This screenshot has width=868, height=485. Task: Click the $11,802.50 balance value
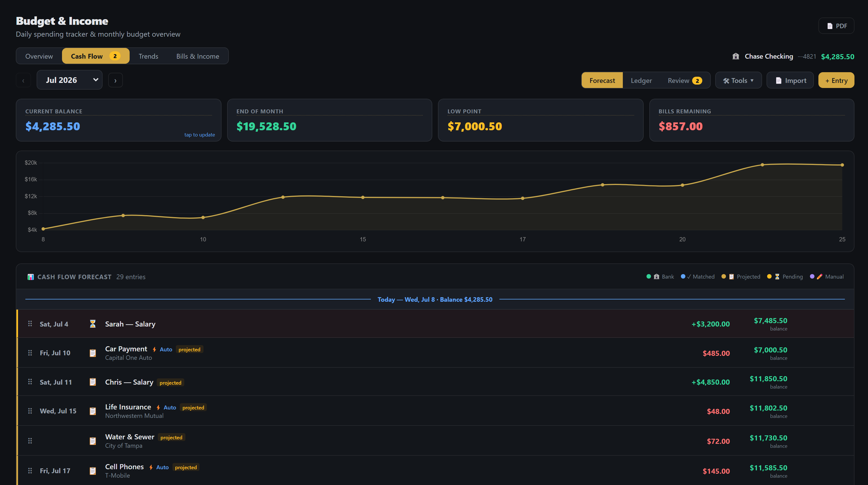pos(768,408)
